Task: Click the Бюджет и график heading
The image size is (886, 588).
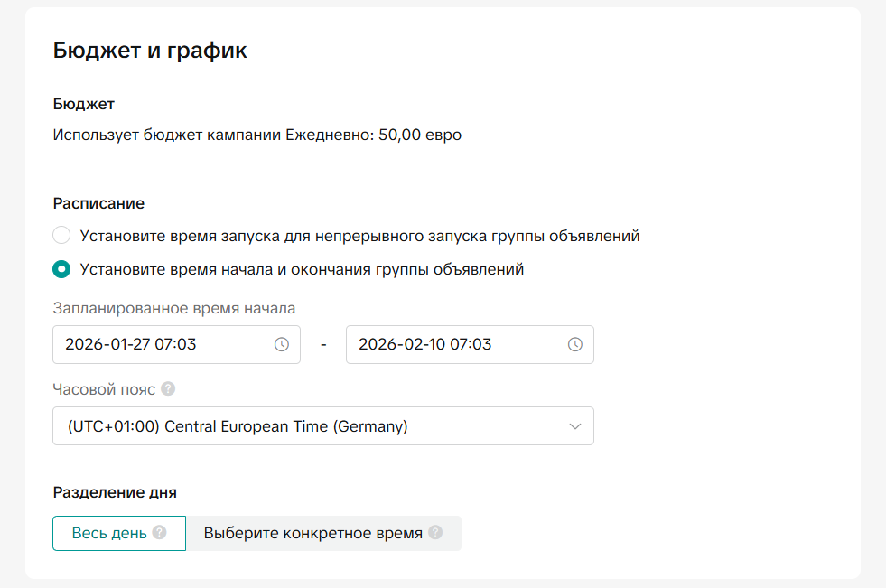Action: [x=150, y=51]
